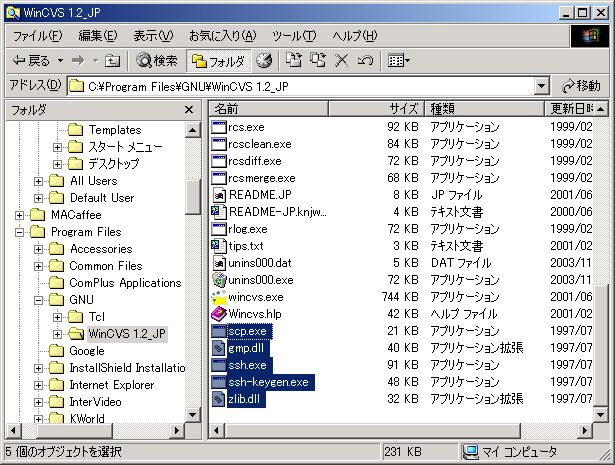Select the README-JP.knjw text file icon
Screen dimensions: 615x465
(x=218, y=212)
